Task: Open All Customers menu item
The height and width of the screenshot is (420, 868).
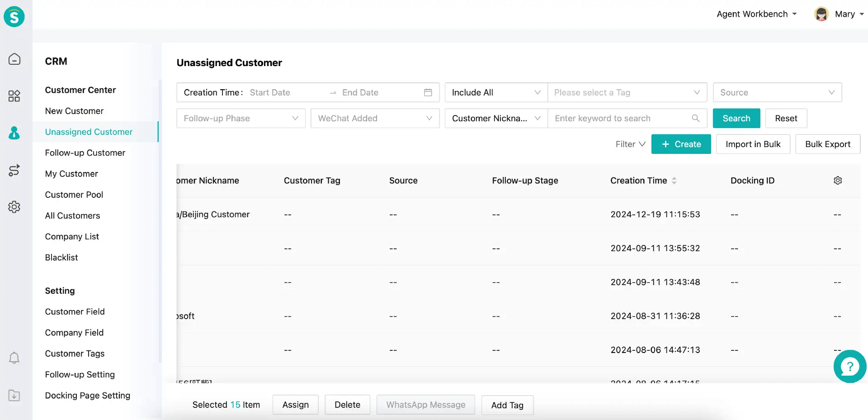Action: tap(72, 215)
